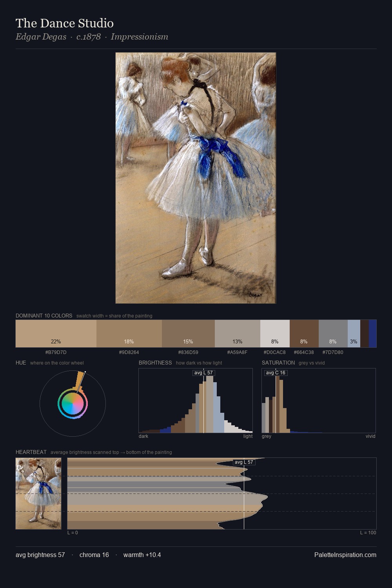The image size is (392, 588).
Task: Click 'swatch width = share of the painting' caption
Action: click(114, 316)
